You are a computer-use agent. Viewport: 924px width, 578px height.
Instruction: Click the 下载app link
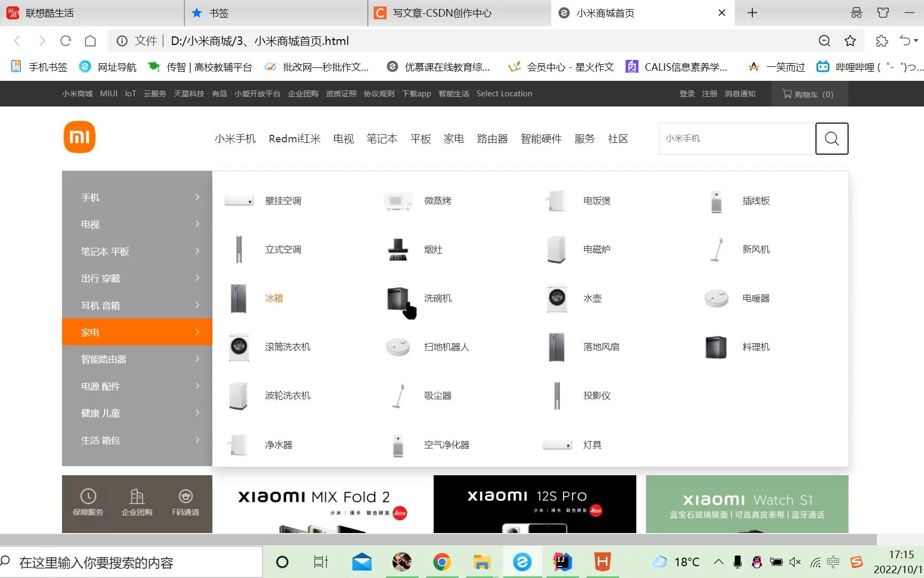417,94
